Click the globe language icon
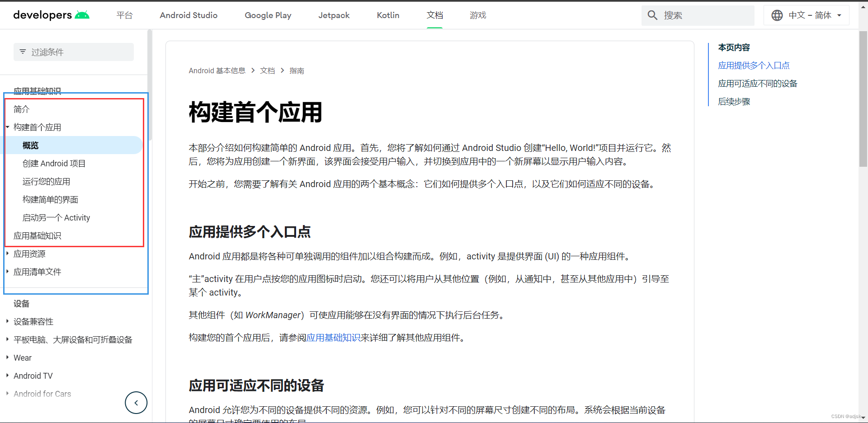868x423 pixels. [x=777, y=15]
